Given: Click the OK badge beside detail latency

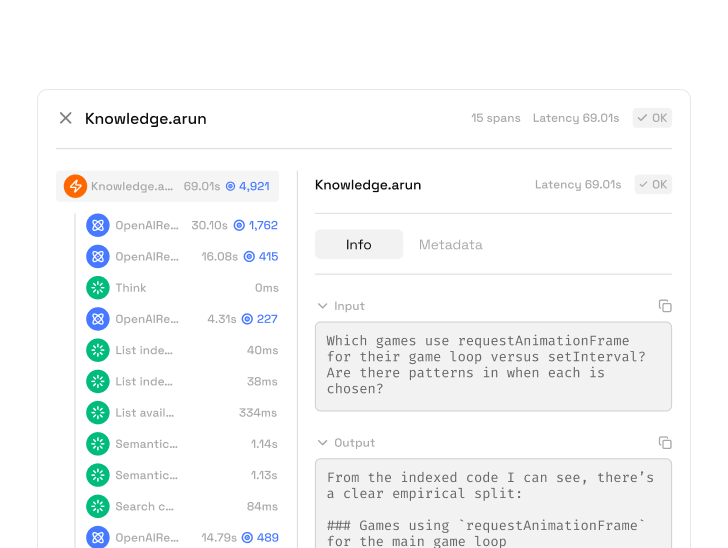Looking at the screenshot, I should pyautogui.click(x=652, y=185).
